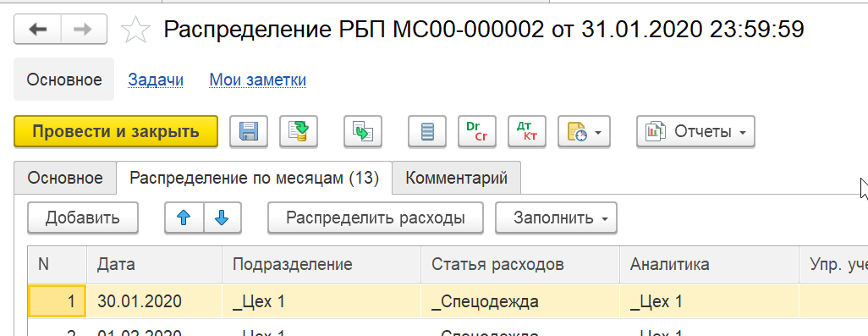Click the Распределить расходы button
The height and width of the screenshot is (336, 868).
point(376,218)
